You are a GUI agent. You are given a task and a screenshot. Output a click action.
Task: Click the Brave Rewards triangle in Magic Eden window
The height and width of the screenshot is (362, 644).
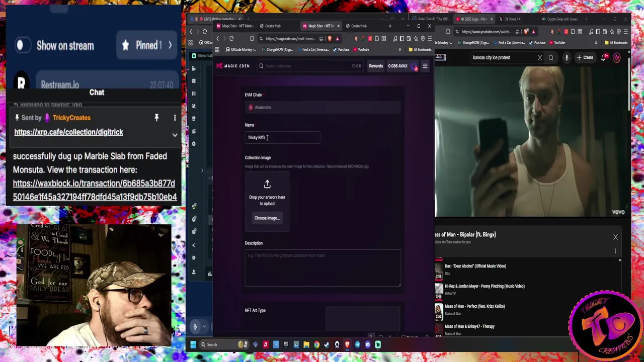coord(337,39)
